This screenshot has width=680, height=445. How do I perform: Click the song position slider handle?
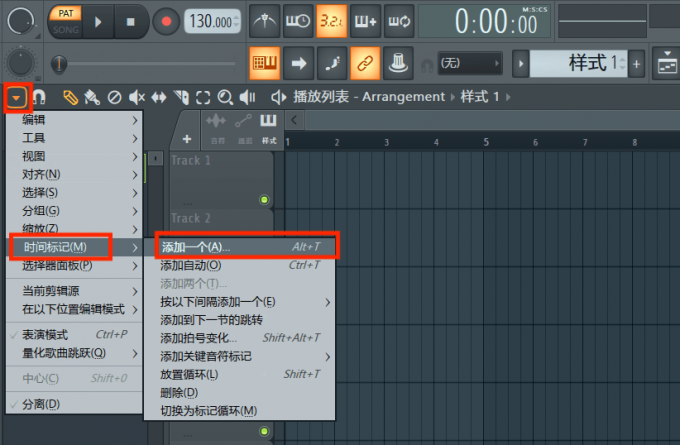(x=59, y=64)
